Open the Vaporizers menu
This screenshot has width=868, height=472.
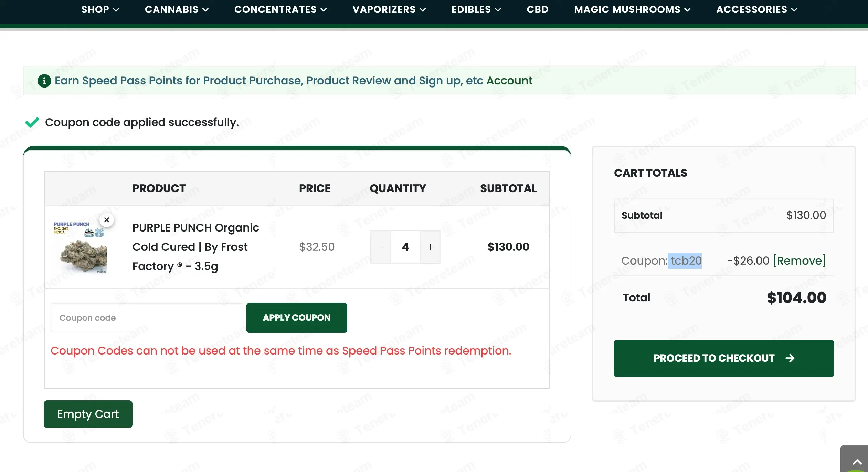(389, 9)
